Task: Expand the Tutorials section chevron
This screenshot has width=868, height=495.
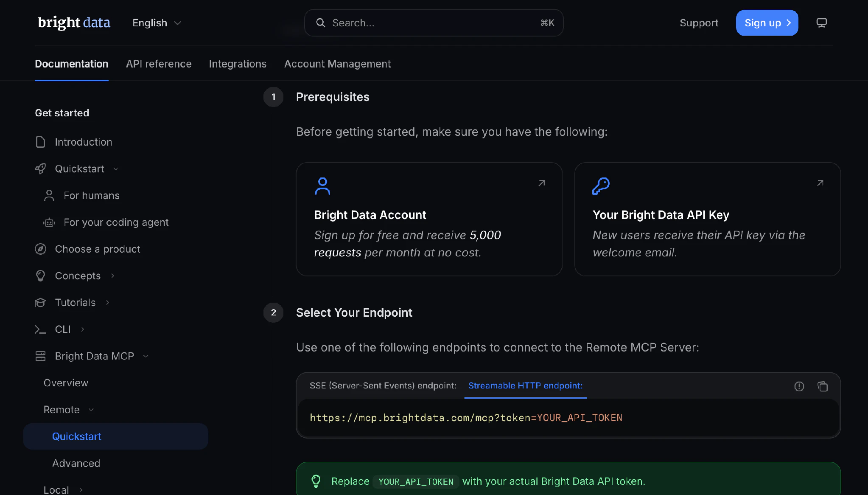Action: [x=107, y=302]
